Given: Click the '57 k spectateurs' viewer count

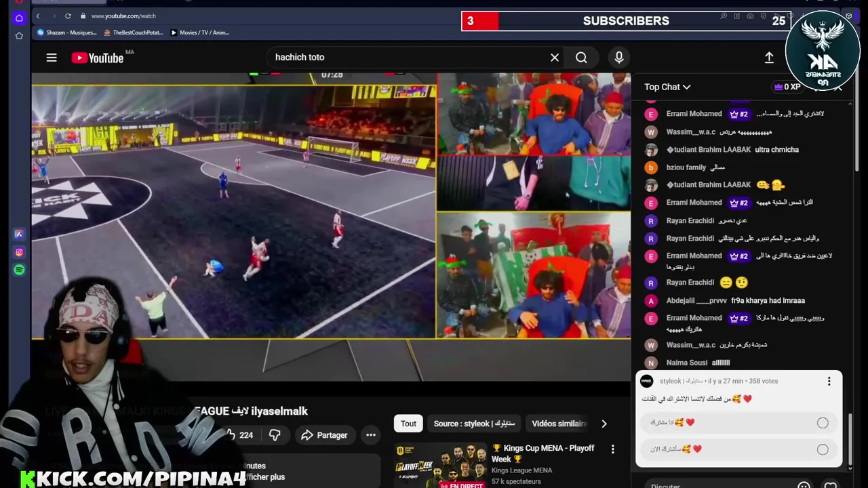Looking at the screenshot, I should (x=516, y=481).
